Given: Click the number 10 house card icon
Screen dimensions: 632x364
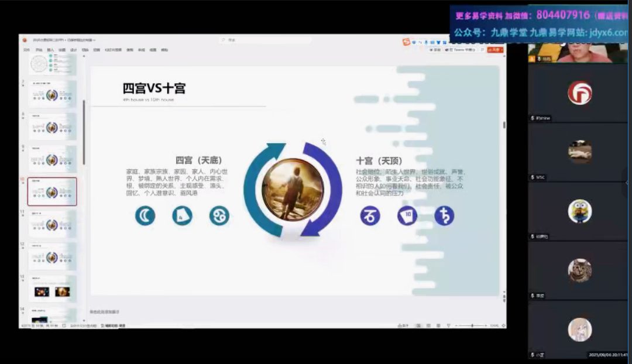Looking at the screenshot, I should point(407,216).
